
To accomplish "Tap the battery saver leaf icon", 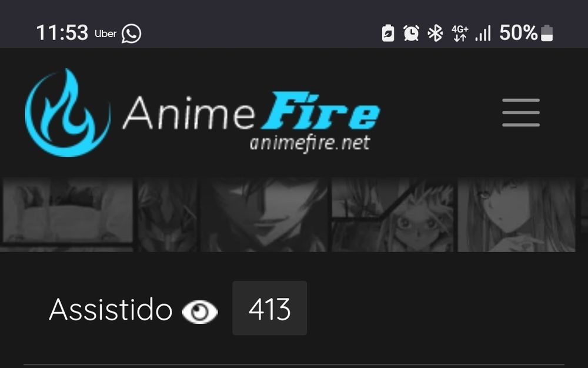I will tap(388, 33).
